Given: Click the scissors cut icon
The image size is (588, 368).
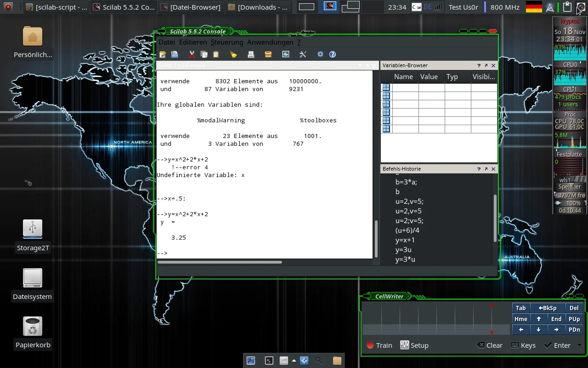Looking at the screenshot, I should [192, 54].
